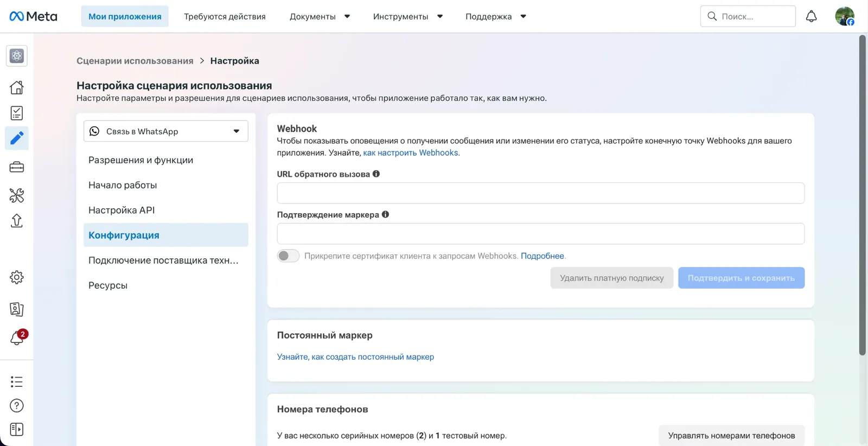
Task: Focus the URL обратного вызова field
Action: point(541,193)
